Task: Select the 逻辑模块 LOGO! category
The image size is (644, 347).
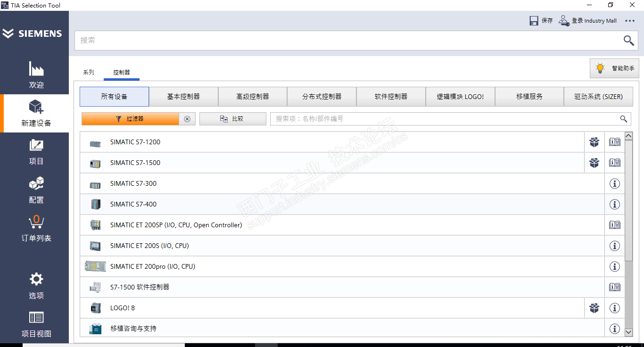Action: [460, 97]
